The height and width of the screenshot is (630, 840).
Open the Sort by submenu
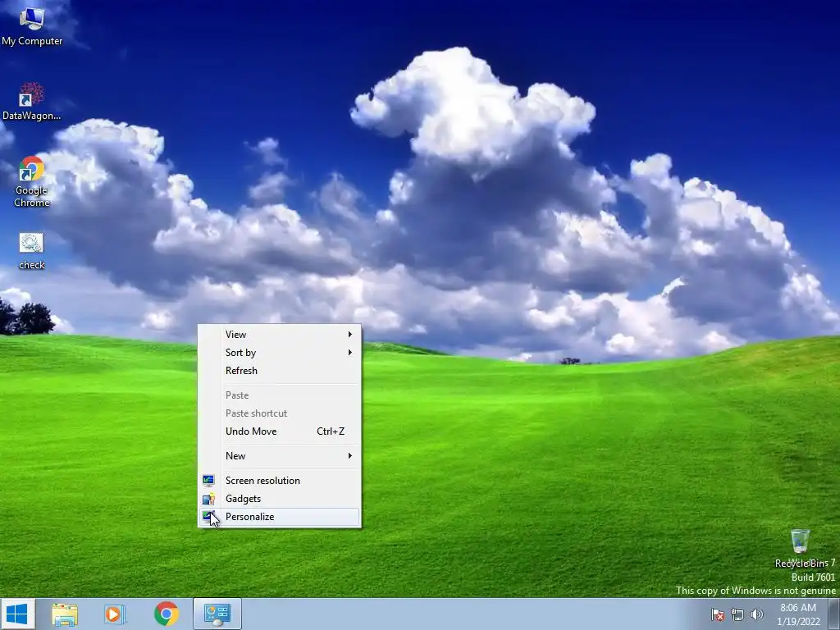(x=279, y=353)
